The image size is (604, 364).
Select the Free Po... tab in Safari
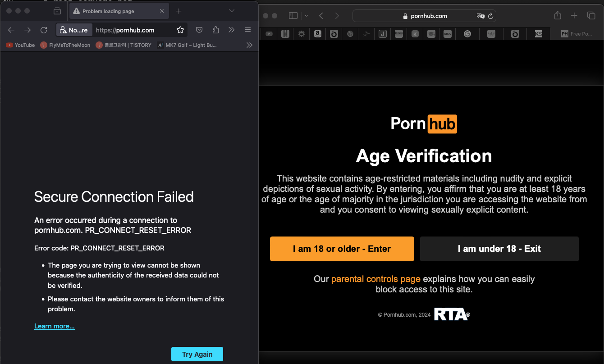point(577,34)
